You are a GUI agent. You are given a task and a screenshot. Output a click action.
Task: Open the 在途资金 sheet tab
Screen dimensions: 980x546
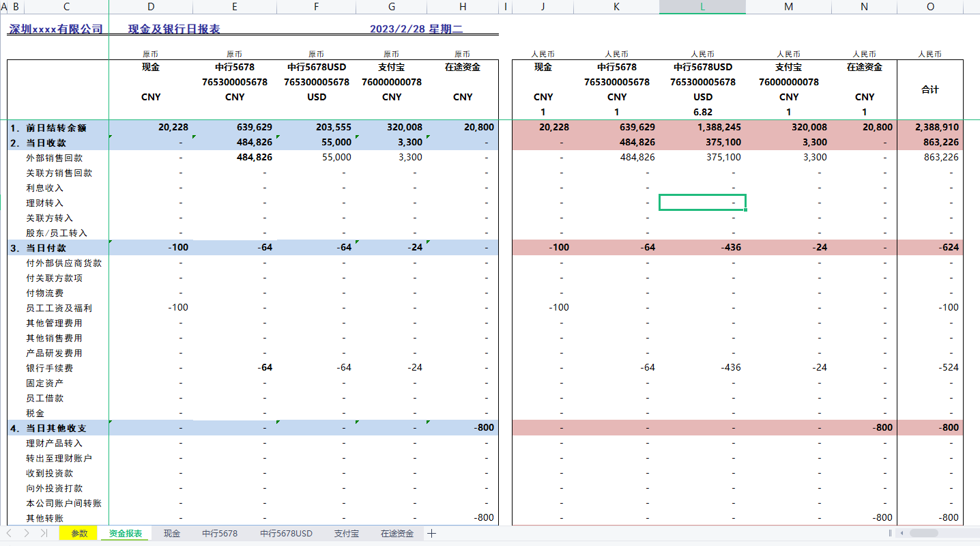(397, 533)
